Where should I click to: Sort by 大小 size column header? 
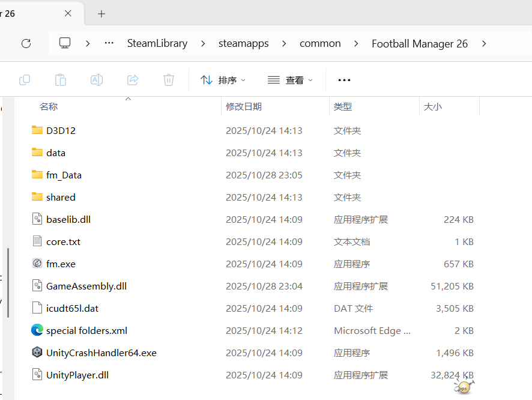tap(433, 106)
